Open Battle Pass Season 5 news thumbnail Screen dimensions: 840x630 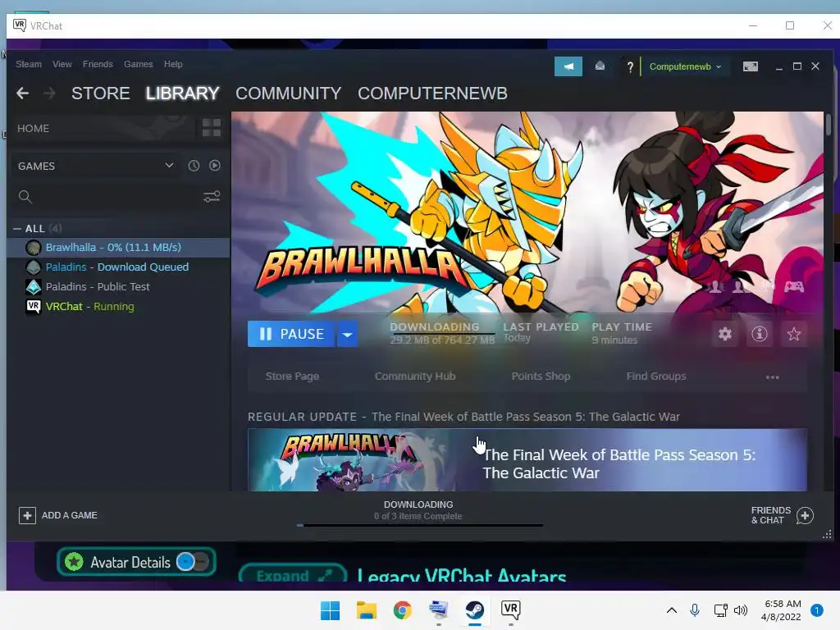[x=354, y=460]
